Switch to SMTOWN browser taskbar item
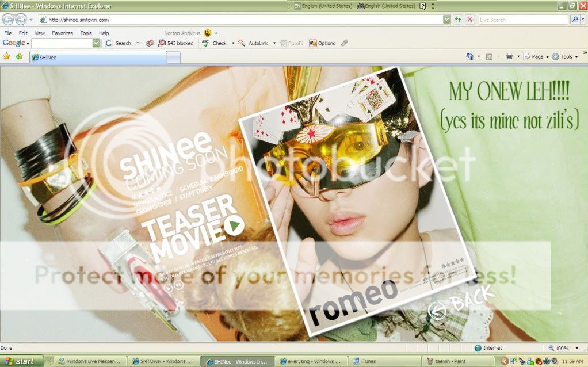The width and height of the screenshot is (588, 367). (x=163, y=361)
